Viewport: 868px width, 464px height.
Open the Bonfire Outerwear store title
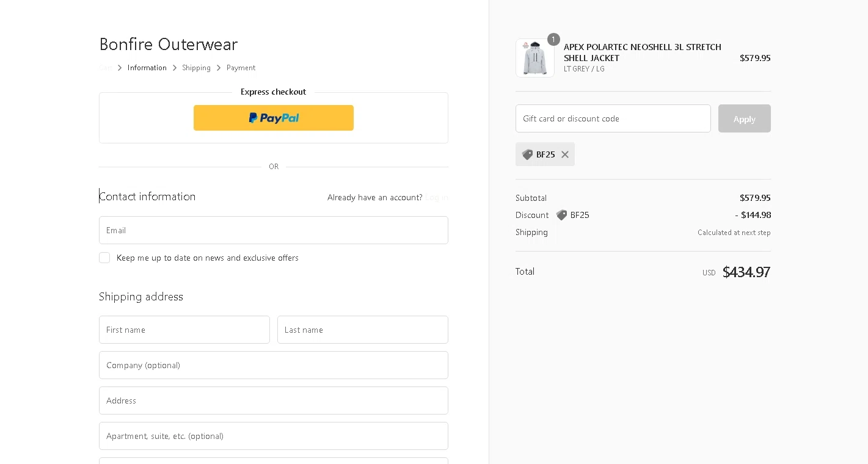[x=169, y=44]
